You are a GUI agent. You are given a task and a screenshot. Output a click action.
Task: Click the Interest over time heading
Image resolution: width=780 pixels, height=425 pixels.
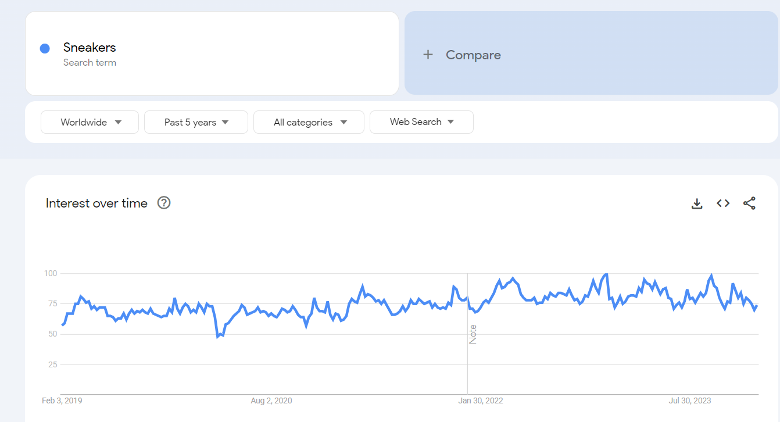tap(97, 203)
